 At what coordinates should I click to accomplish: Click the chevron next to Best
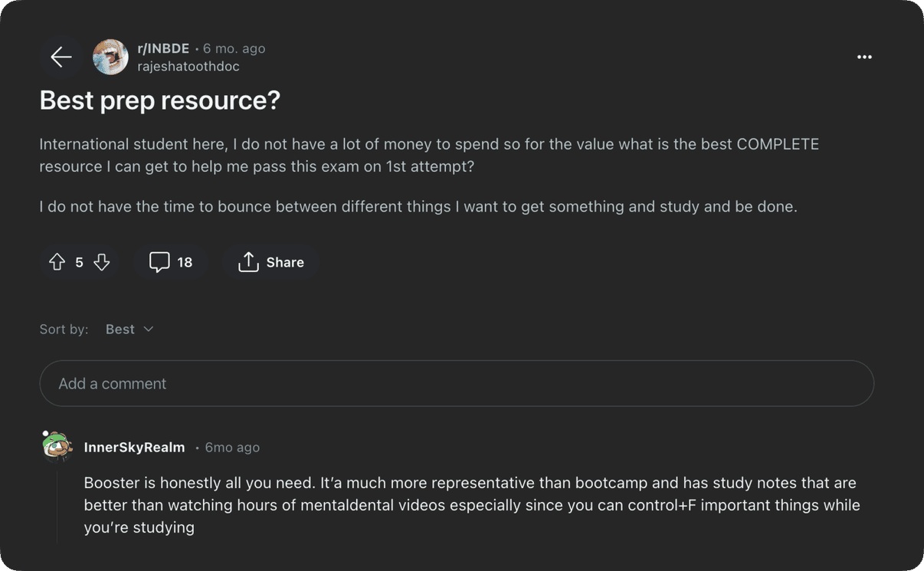tap(149, 329)
